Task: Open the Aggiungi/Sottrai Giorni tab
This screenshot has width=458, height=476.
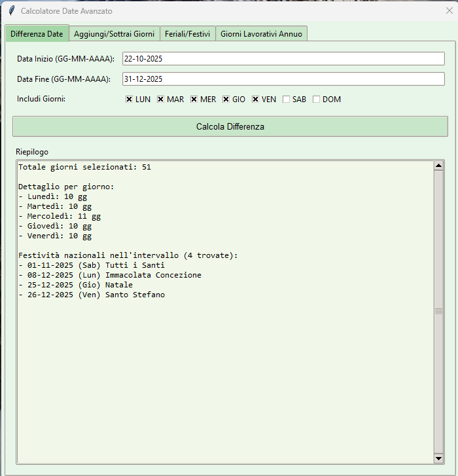Action: point(114,34)
